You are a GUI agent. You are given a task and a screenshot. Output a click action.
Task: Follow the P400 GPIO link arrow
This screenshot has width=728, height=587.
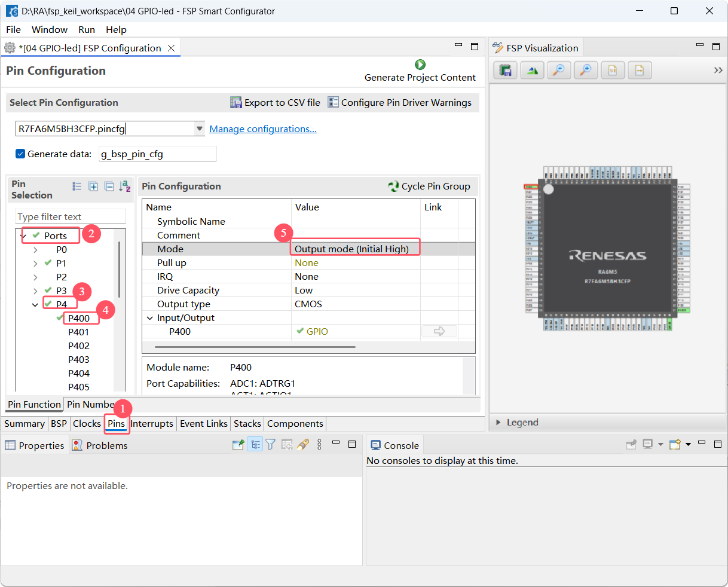pos(439,331)
